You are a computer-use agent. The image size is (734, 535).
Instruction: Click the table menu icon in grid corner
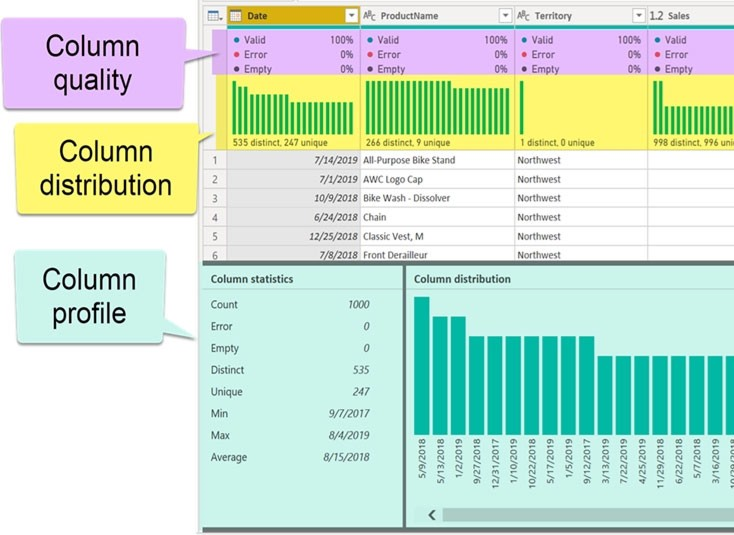point(214,15)
